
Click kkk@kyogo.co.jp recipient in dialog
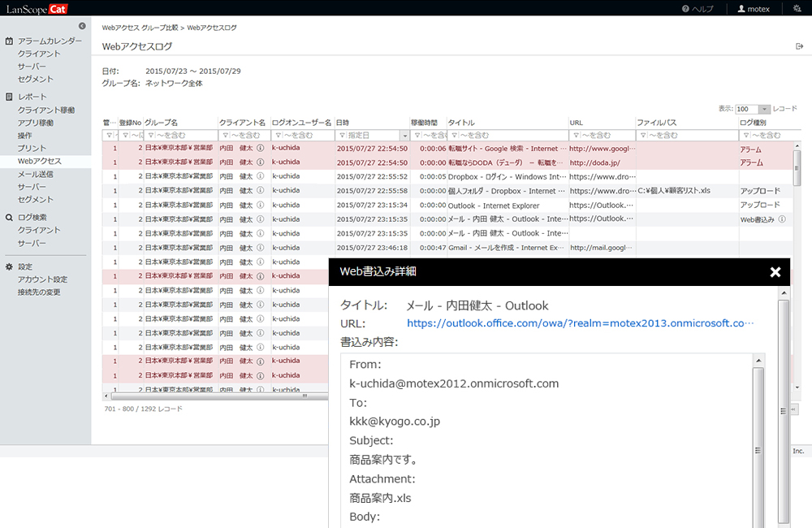395,422
